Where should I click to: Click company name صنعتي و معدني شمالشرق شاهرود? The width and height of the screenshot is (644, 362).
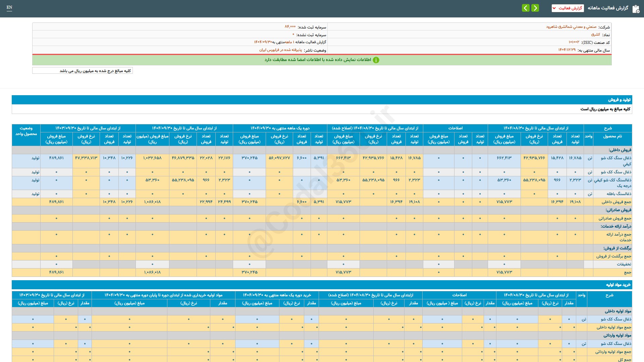click(x=571, y=27)
